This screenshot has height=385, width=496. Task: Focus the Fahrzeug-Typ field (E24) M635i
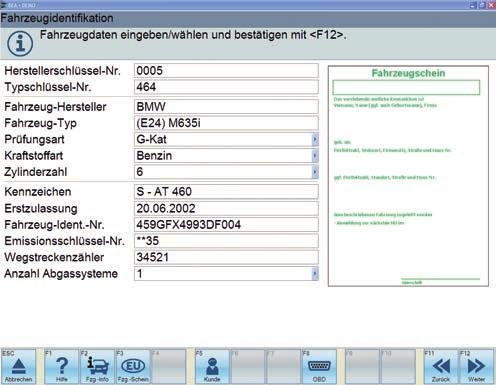coord(226,123)
